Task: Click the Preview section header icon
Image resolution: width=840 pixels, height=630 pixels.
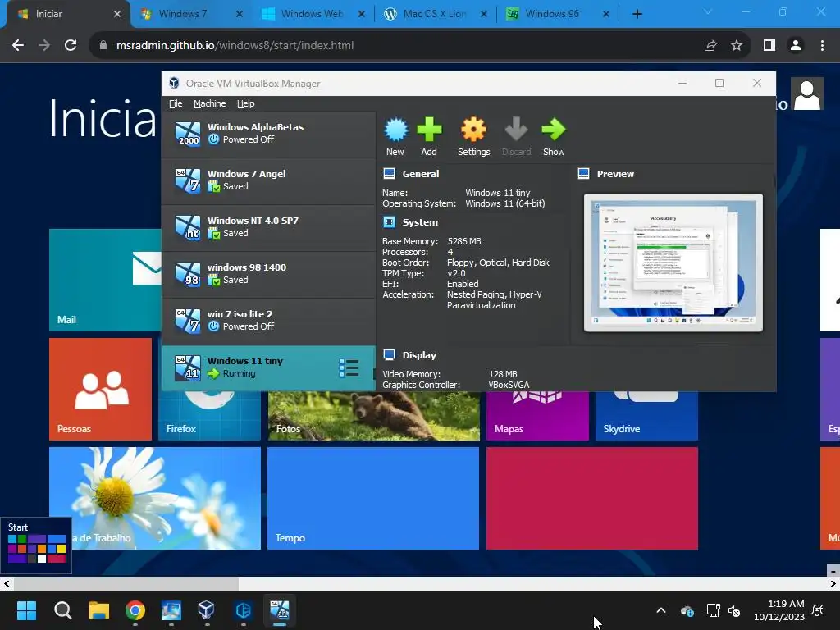Action: pos(583,174)
